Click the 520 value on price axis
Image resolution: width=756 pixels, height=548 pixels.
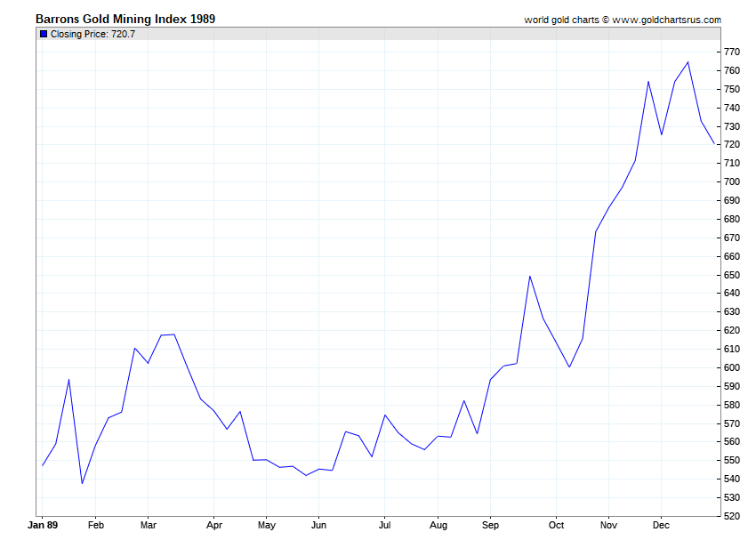point(731,516)
